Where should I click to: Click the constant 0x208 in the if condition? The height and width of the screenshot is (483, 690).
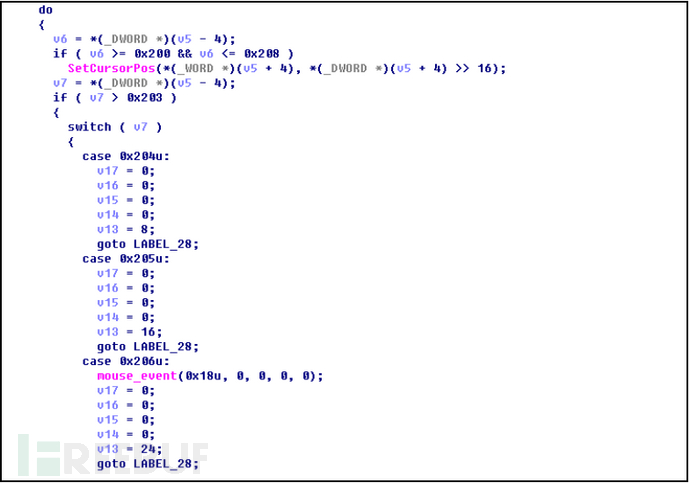coord(262,54)
